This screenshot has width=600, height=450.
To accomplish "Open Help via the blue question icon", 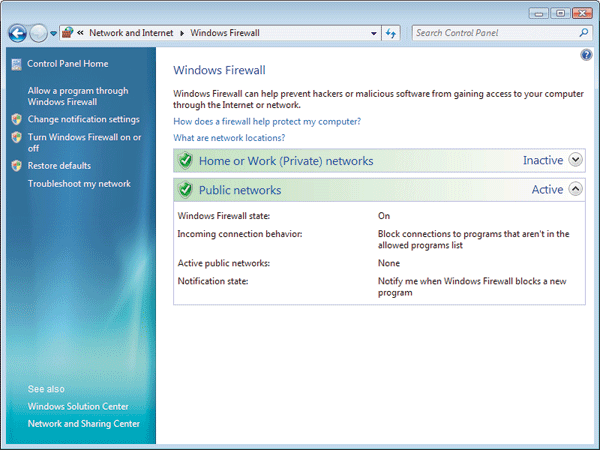I will click(x=586, y=55).
